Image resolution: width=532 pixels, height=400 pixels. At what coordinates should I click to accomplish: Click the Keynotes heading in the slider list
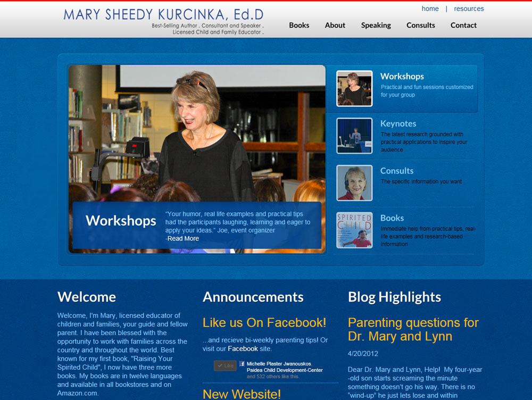[x=398, y=123]
